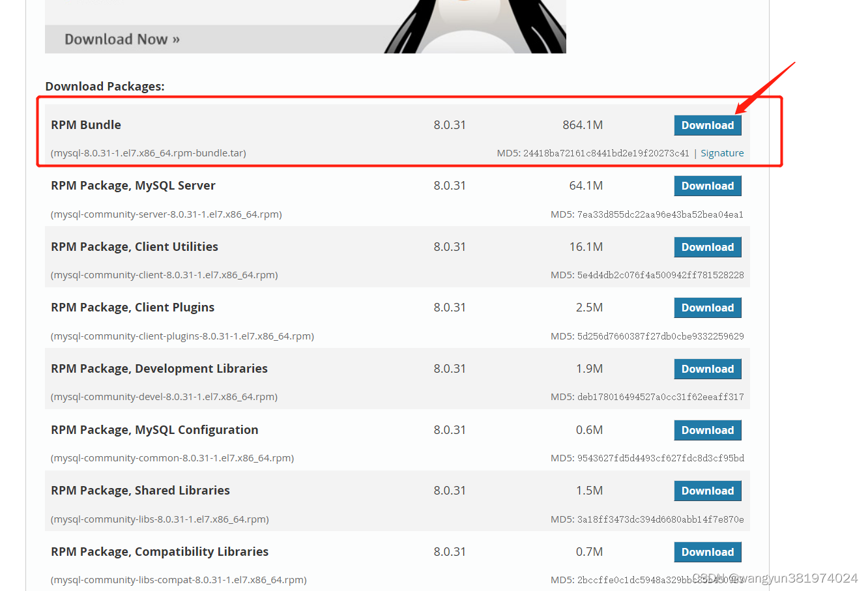Select filename mysql-community-libs-compat-8.0.31-1.el7.x86_64.rpm
This screenshot has width=868, height=591.
179,580
